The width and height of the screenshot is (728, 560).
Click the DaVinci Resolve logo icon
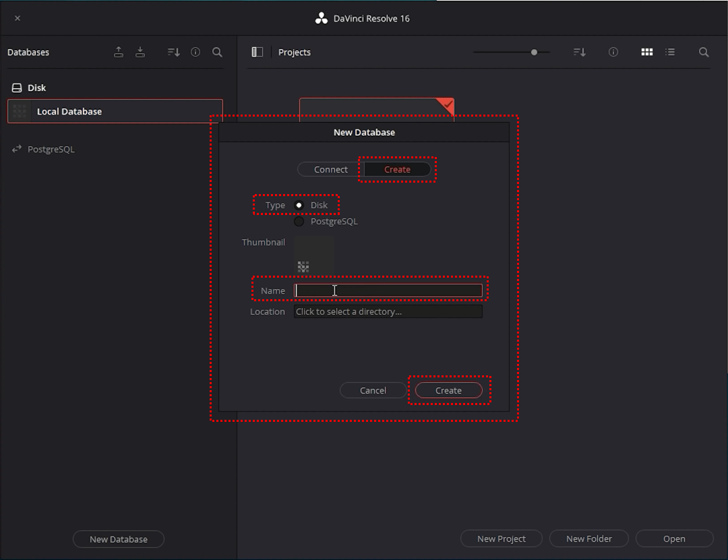pos(322,19)
